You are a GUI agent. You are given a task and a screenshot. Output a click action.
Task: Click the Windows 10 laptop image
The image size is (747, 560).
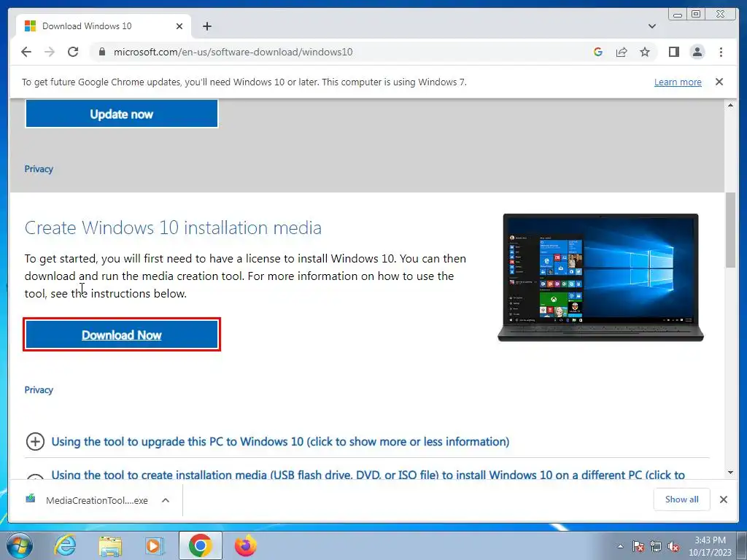(600, 277)
